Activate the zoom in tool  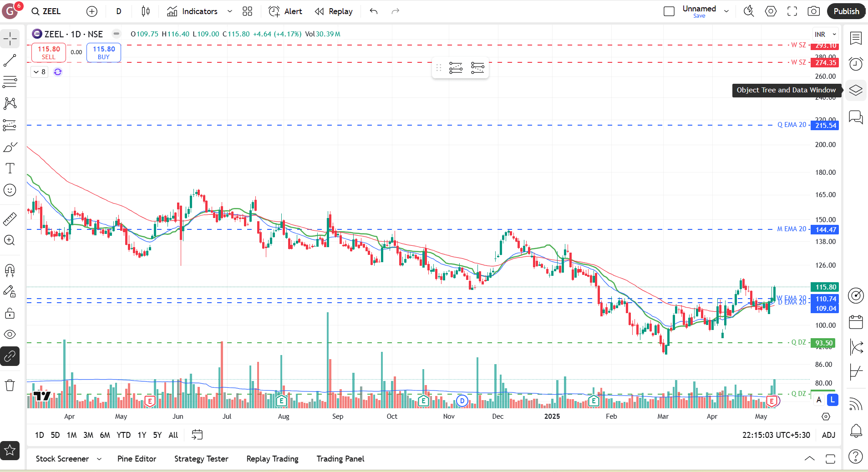(10, 240)
